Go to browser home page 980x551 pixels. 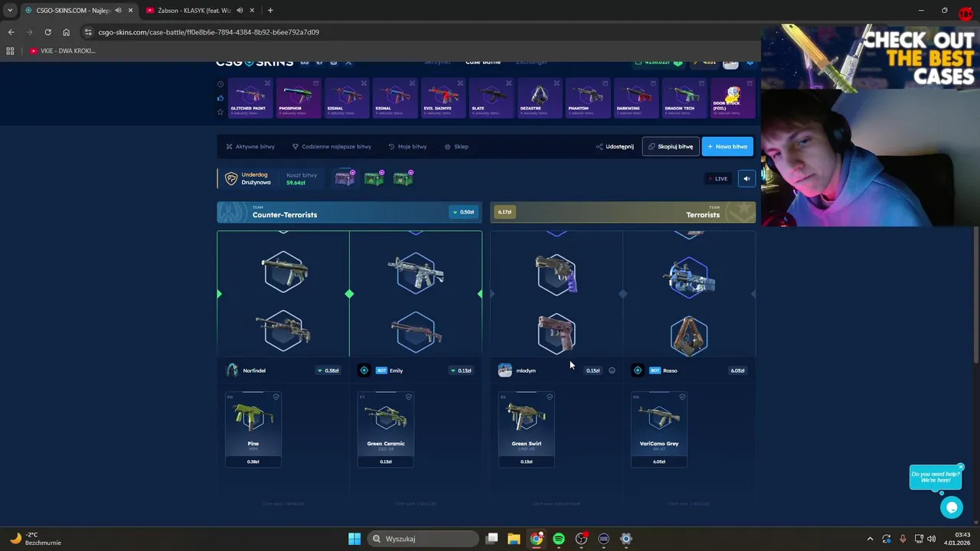point(66,32)
